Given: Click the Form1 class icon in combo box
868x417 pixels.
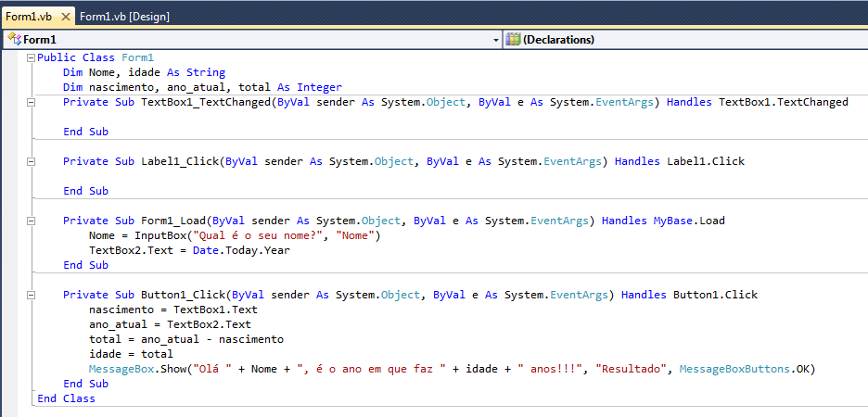Looking at the screenshot, I should coord(14,40).
